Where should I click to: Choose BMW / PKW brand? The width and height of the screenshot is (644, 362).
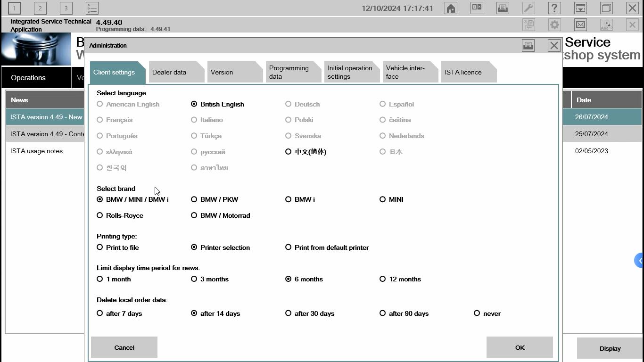[x=215, y=199]
